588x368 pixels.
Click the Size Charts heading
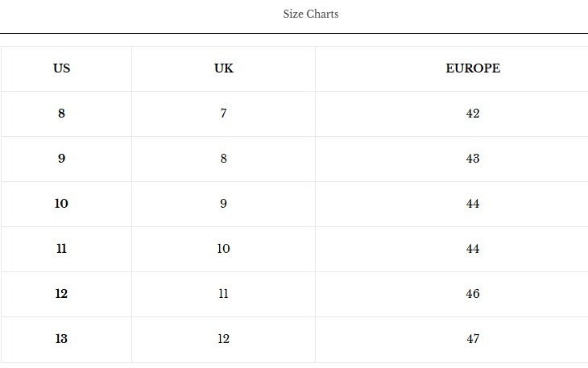tap(311, 14)
